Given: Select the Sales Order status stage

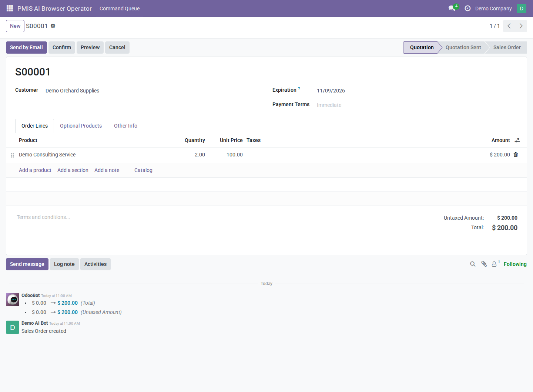Looking at the screenshot, I should 507,47.
